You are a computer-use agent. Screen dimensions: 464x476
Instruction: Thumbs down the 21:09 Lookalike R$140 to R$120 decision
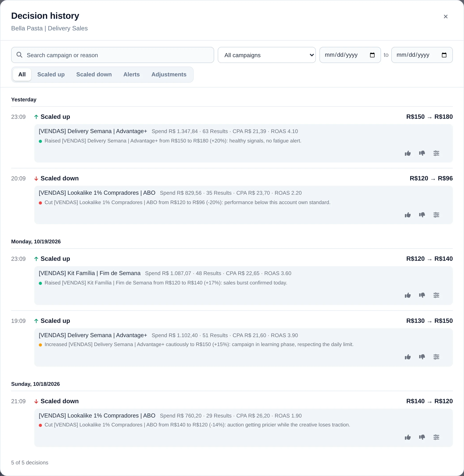click(422, 437)
